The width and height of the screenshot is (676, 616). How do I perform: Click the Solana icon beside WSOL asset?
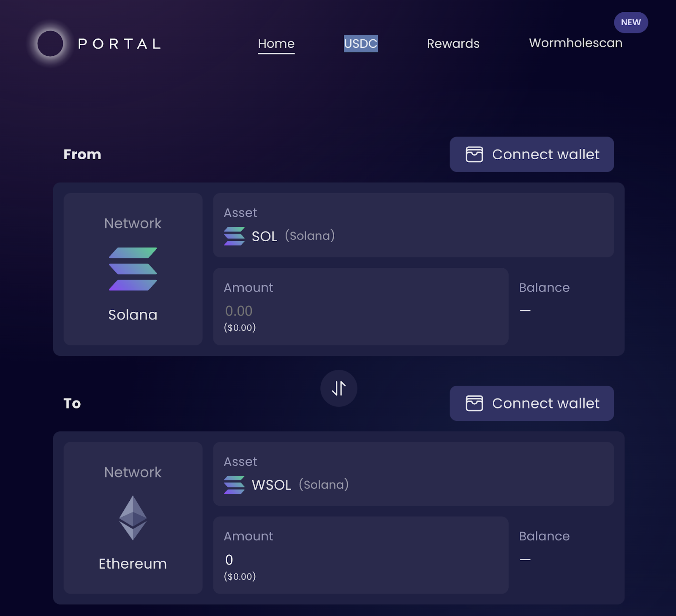coord(234,485)
